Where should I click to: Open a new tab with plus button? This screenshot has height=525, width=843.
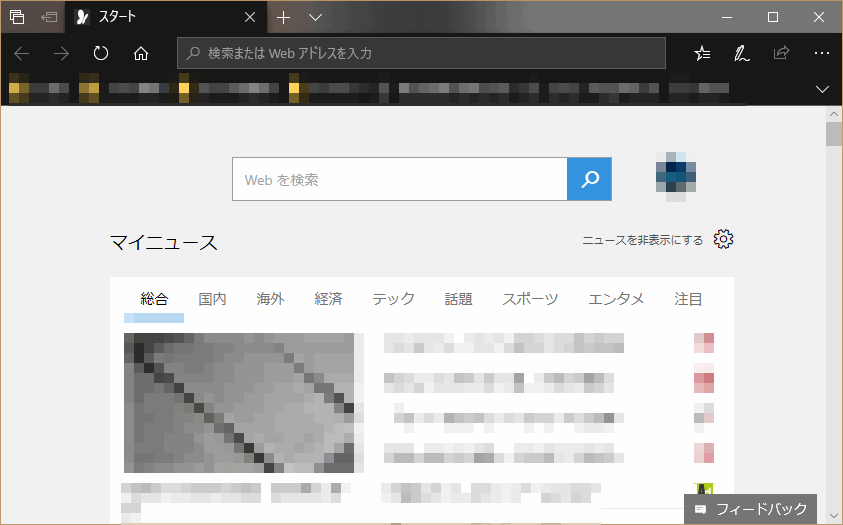tap(284, 17)
